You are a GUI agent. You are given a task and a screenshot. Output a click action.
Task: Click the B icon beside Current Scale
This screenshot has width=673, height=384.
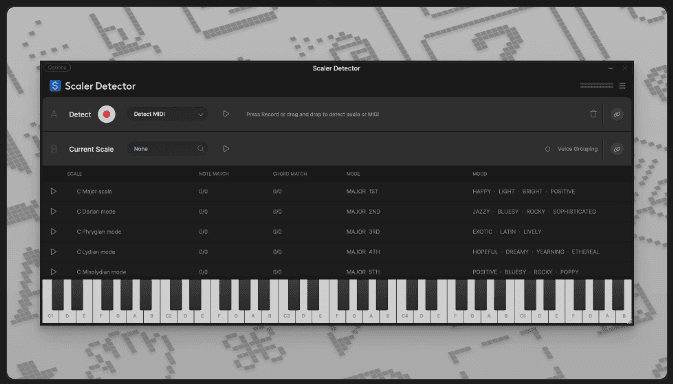pyautogui.click(x=54, y=149)
